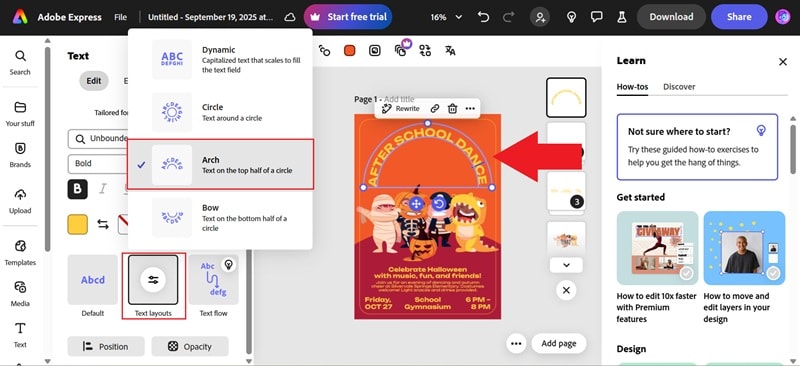This screenshot has width=800, height=366.
Task: Click the orange color swatch in toolbar
Action: [349, 51]
